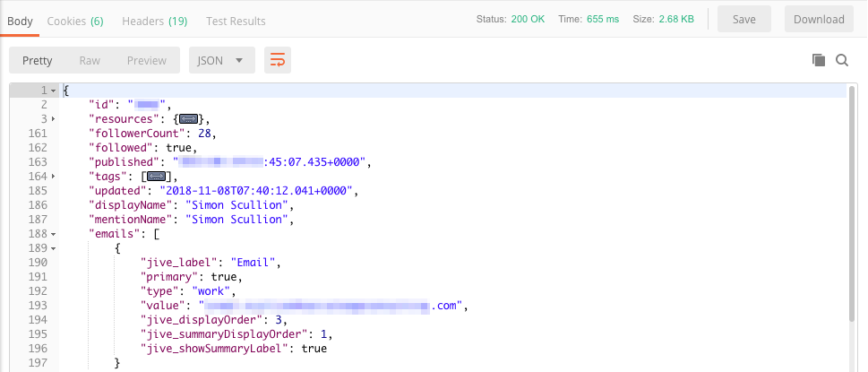Expand the collapsed resources object badge
The width and height of the screenshot is (868, 372).
(188, 119)
